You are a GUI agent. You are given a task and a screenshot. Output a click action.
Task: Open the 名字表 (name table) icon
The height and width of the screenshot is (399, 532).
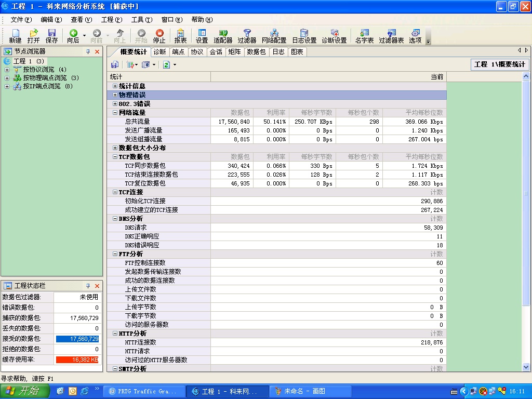365,35
